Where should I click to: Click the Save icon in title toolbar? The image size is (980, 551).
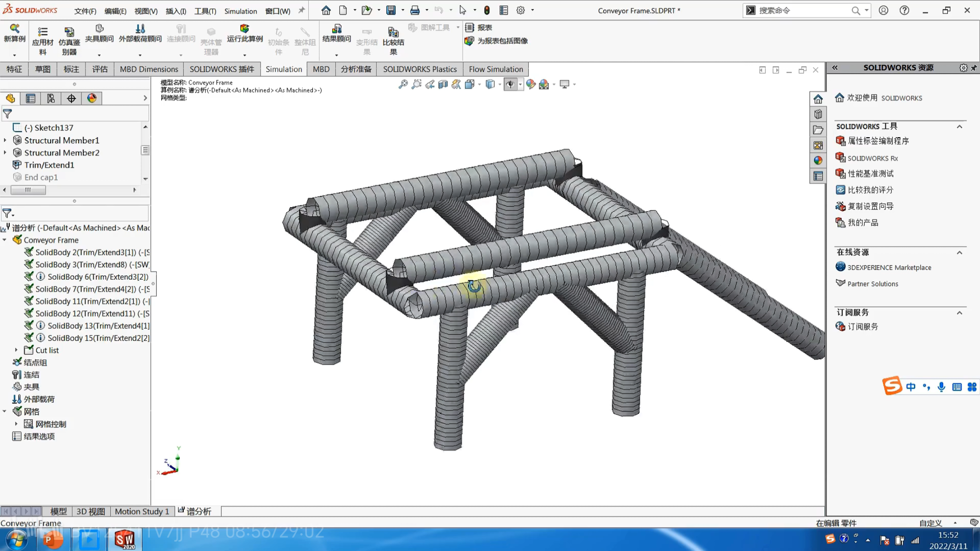pos(391,10)
